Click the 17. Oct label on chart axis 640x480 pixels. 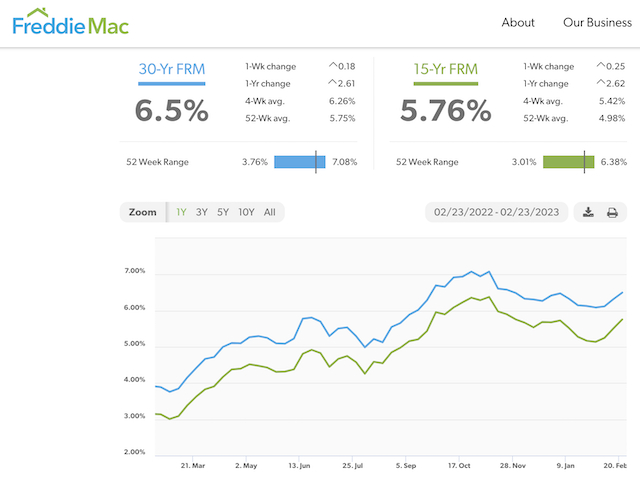[460, 465]
